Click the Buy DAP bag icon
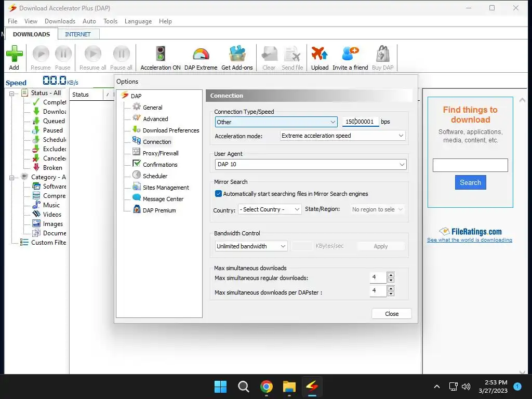Viewport: 532px width, 399px height. coord(383,54)
